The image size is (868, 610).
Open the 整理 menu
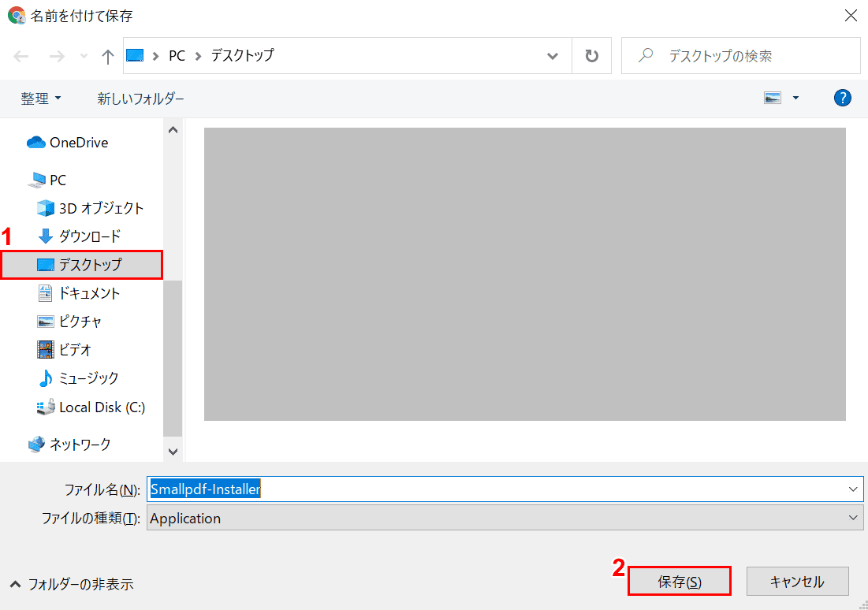point(40,99)
